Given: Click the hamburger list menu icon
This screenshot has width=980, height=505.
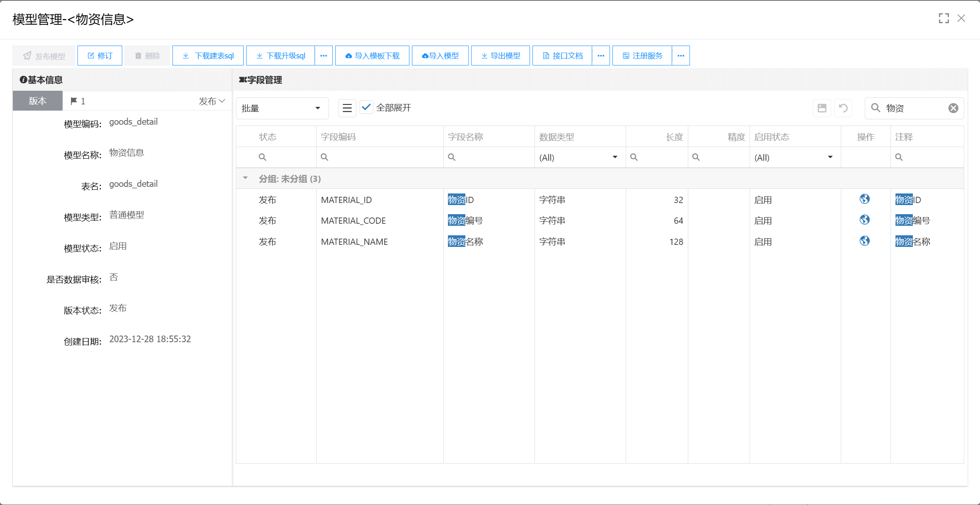Looking at the screenshot, I should coord(347,108).
